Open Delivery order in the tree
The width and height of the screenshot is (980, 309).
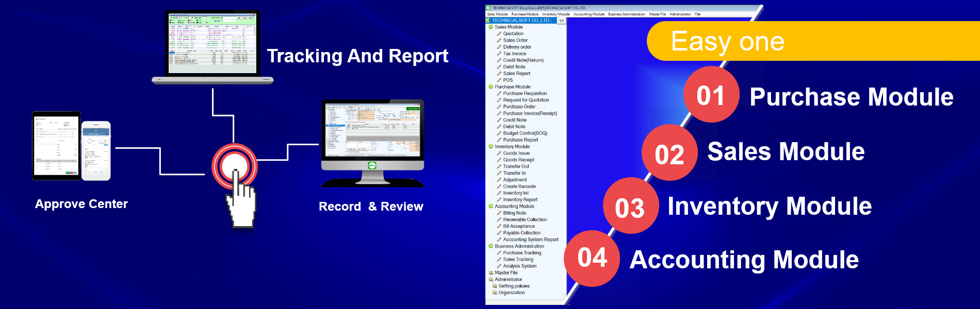(x=517, y=47)
